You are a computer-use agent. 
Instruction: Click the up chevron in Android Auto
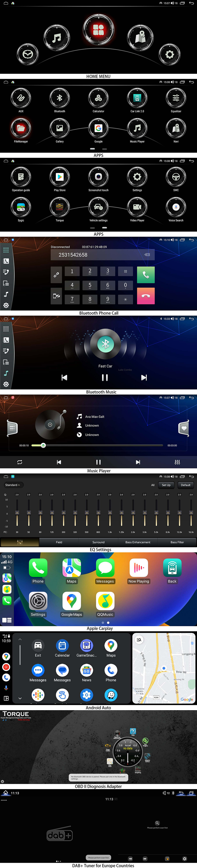coord(20,639)
